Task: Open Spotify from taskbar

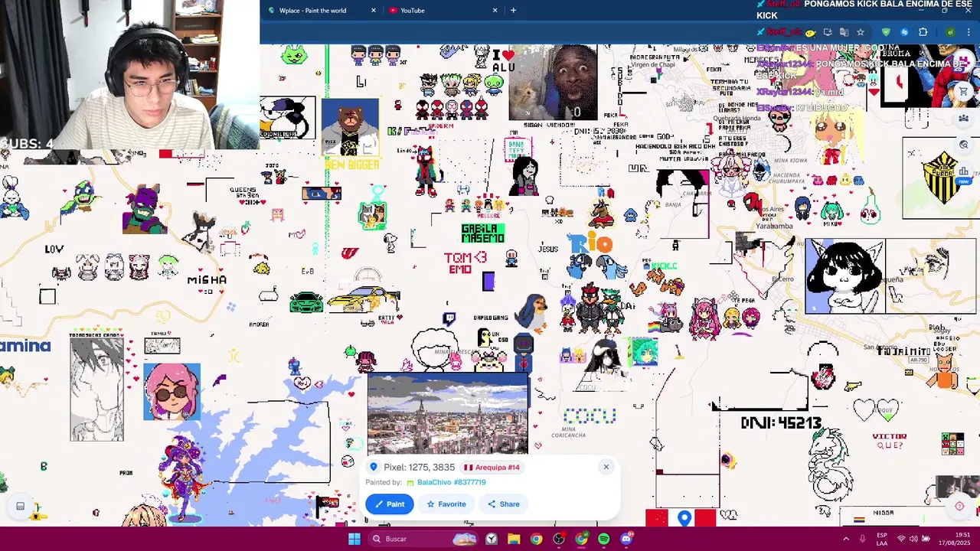Action: (x=604, y=539)
